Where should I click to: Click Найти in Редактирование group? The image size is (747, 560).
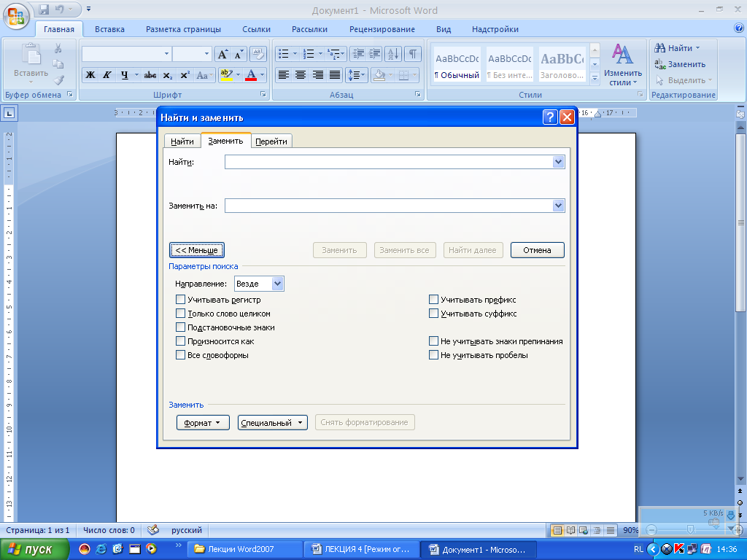[677, 47]
